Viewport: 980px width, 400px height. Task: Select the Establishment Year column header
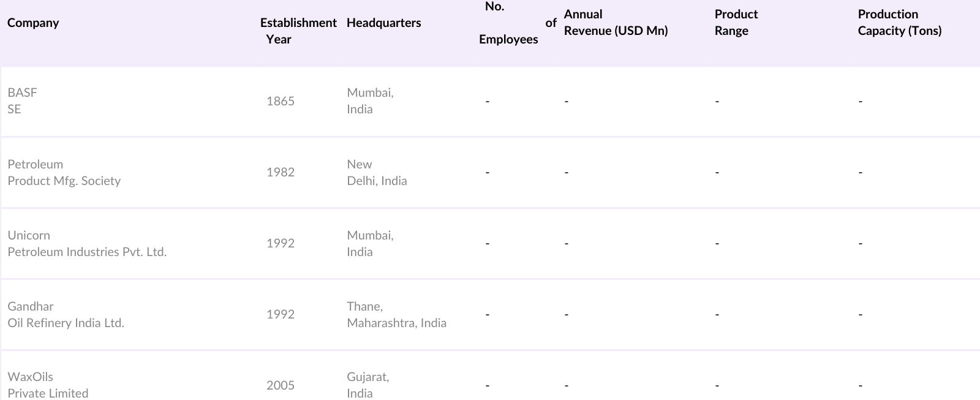[298, 31]
